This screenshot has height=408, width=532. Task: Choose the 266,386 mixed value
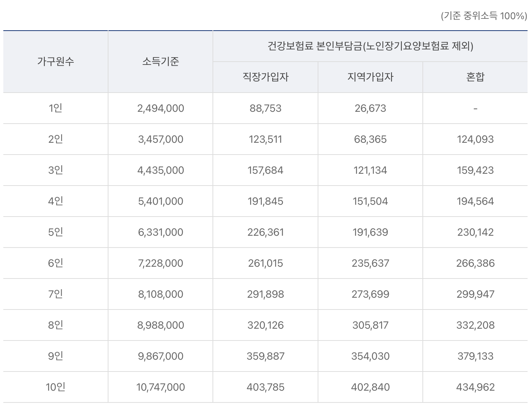pyautogui.click(x=475, y=263)
